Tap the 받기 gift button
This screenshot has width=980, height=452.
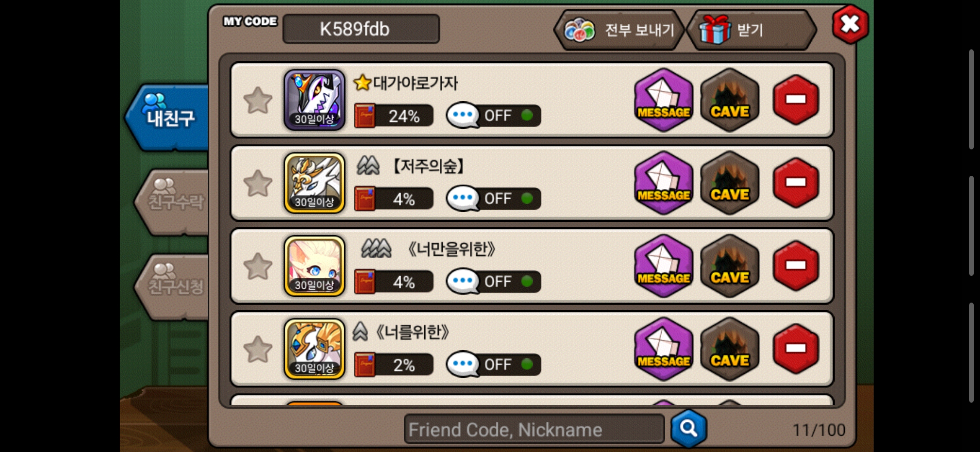click(x=752, y=30)
